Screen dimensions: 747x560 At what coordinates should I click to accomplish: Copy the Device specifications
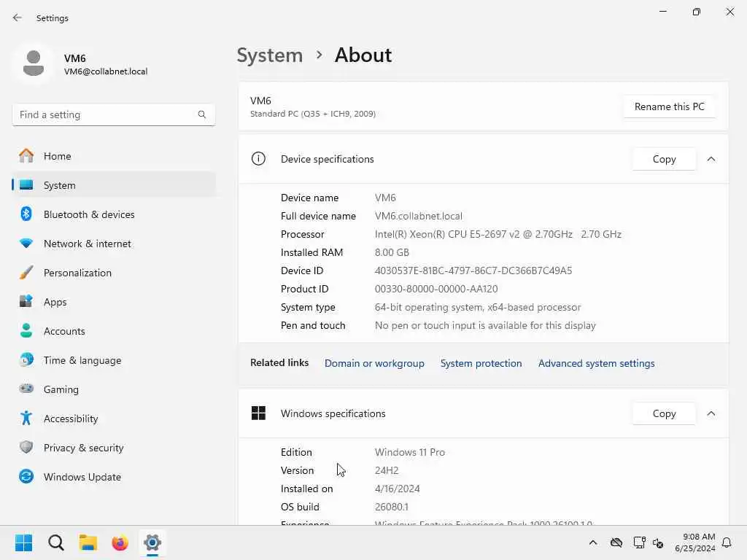[664, 159]
